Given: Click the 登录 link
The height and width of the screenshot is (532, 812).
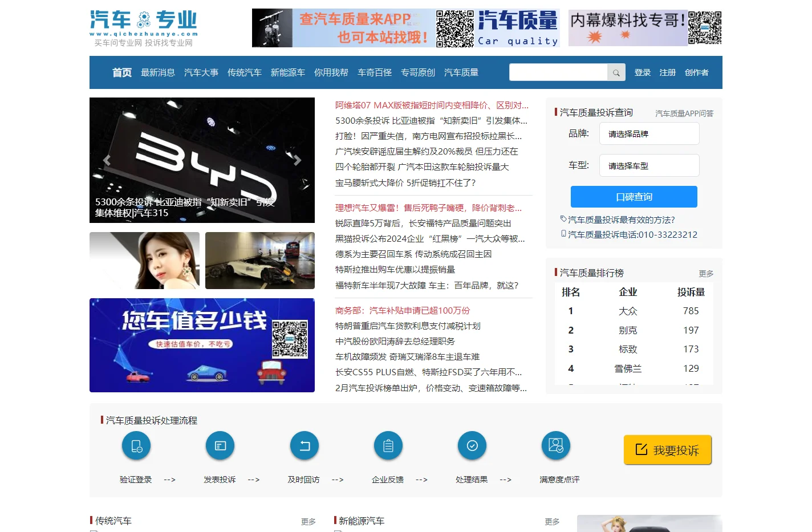Looking at the screenshot, I should [x=643, y=72].
